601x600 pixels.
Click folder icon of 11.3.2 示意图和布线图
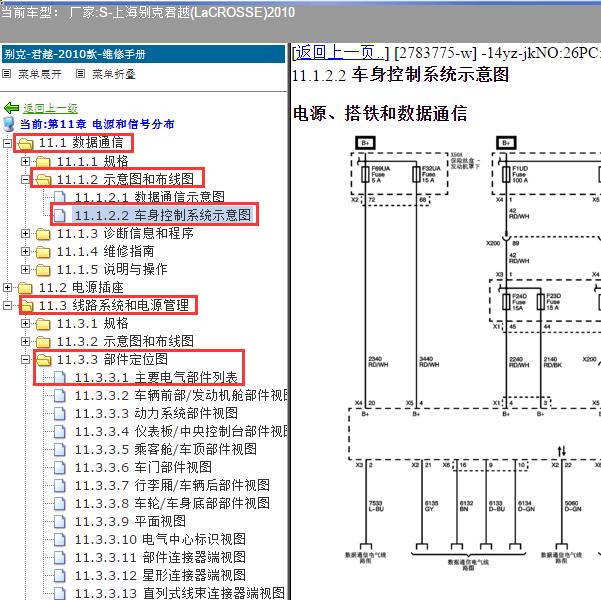[43, 342]
